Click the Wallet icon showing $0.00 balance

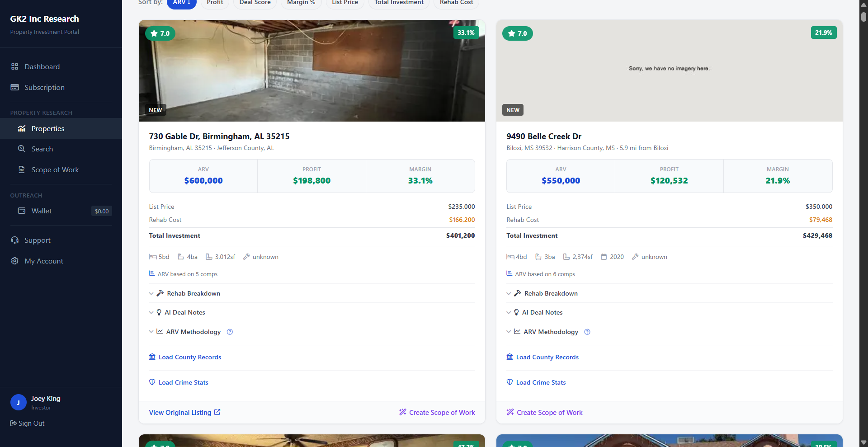(21, 211)
